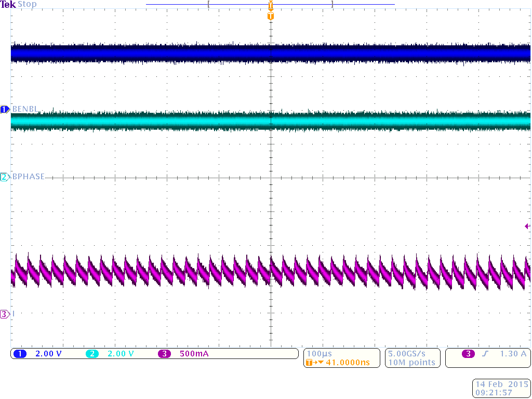Screen dimensions: 532x399
Task: Select channel 3 current trace indicator
Action: pyautogui.click(x=4, y=314)
